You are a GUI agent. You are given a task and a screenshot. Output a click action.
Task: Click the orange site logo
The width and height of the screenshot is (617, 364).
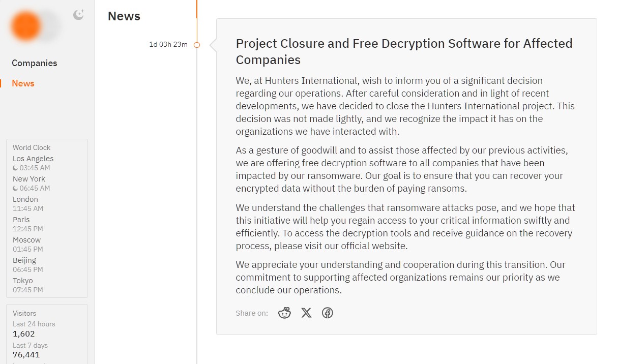26,26
